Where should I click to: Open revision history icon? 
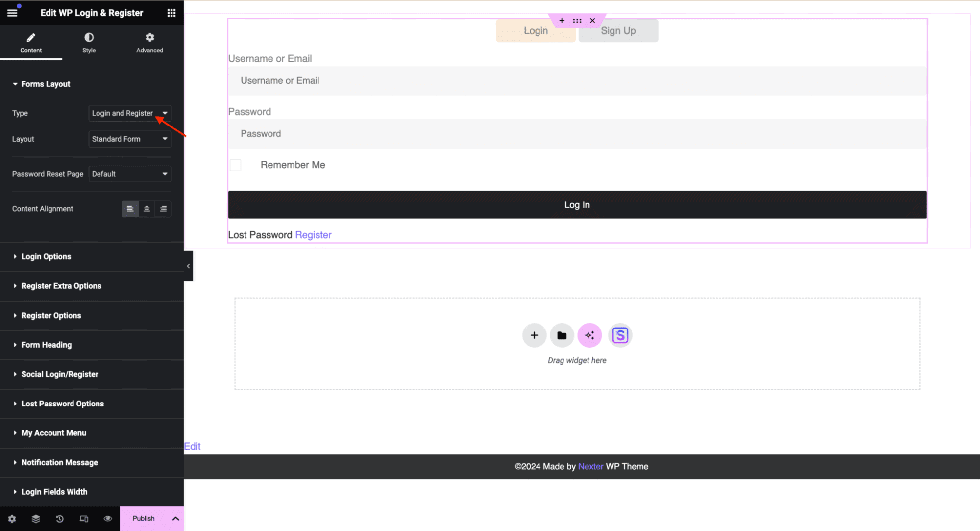coord(59,518)
